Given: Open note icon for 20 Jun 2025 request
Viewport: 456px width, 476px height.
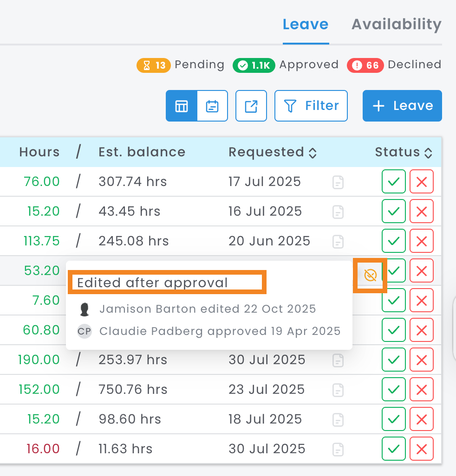Looking at the screenshot, I should [339, 241].
